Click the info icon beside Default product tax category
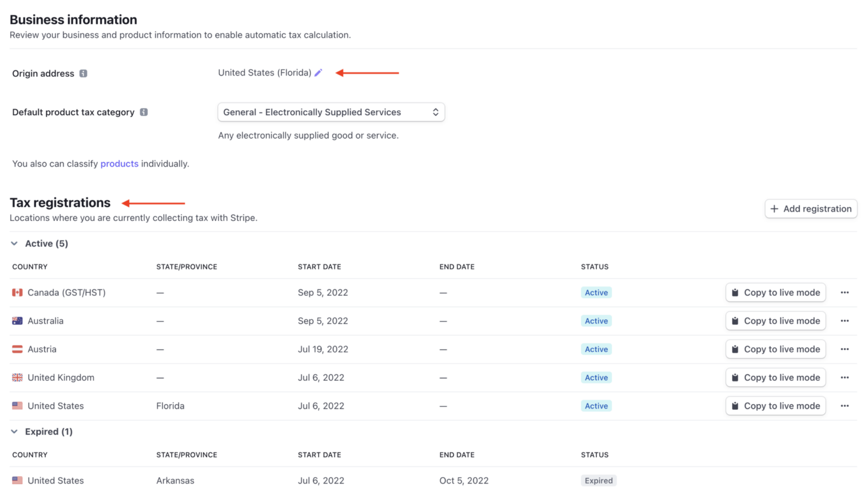This screenshot has height=503, width=868. [144, 112]
